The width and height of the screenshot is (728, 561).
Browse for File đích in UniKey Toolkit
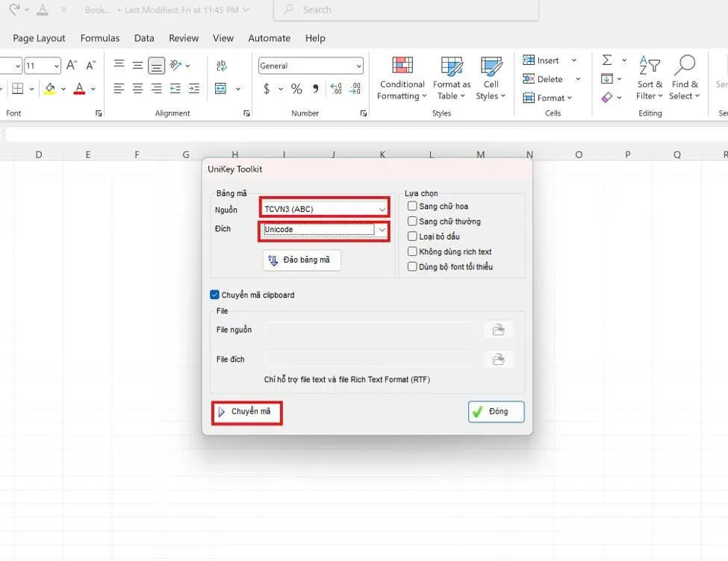[x=499, y=359]
